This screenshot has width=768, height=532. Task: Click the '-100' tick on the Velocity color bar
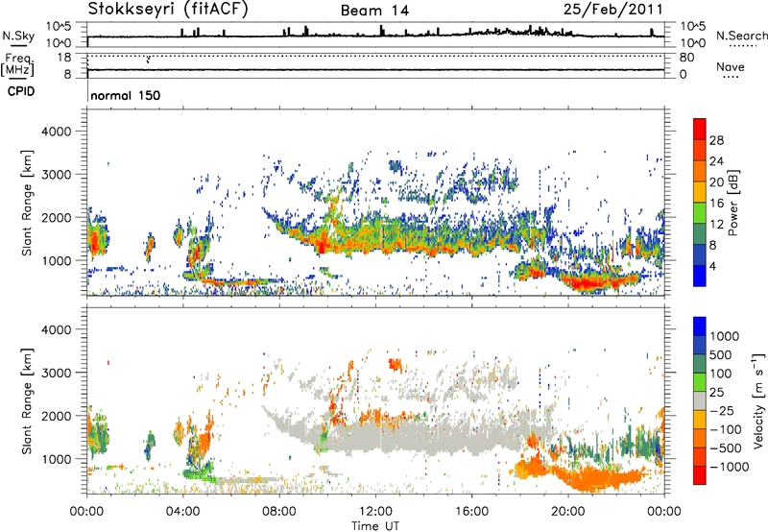coord(726,429)
